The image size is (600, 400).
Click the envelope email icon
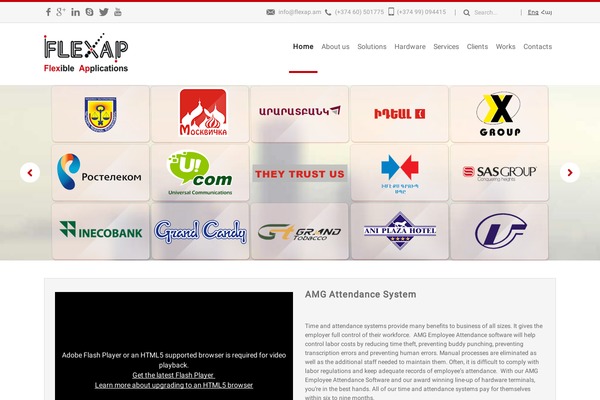click(x=271, y=12)
